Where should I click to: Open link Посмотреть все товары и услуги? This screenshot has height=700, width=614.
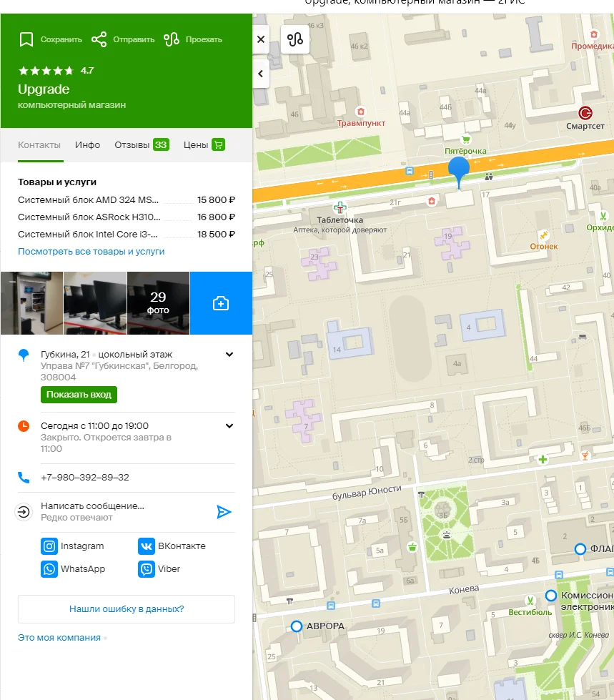click(91, 252)
